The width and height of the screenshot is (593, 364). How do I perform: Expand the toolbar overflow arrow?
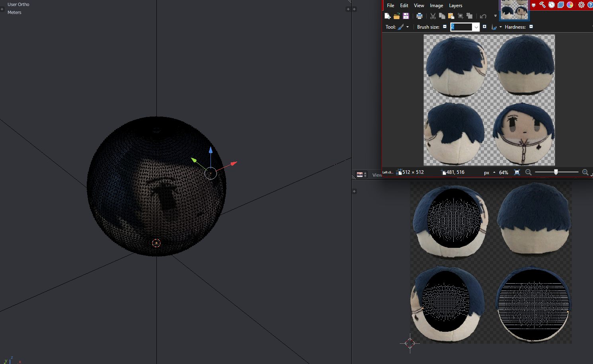click(x=495, y=16)
